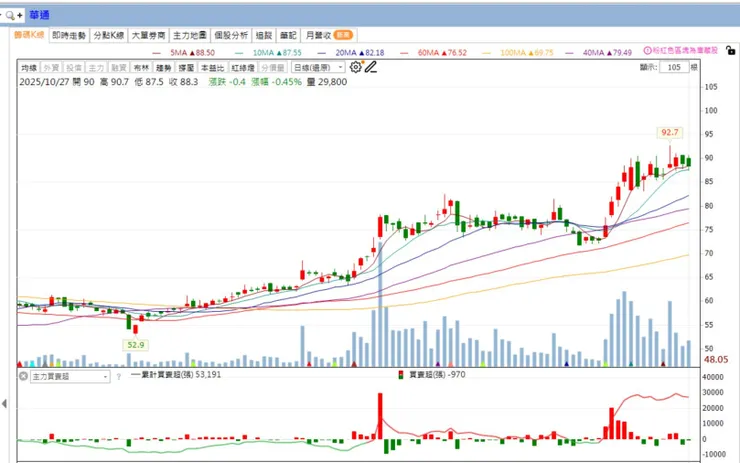Click the 華通 stock name link

click(39, 15)
